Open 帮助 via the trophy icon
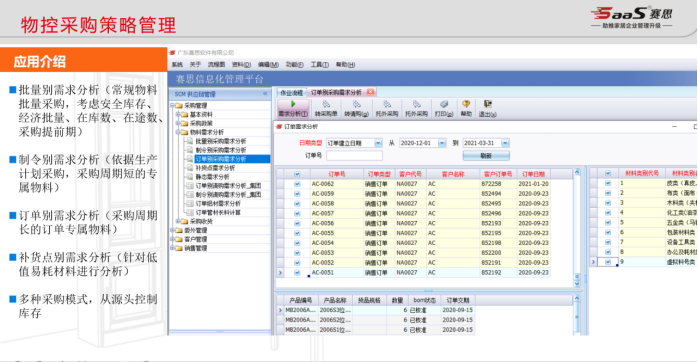The image size is (698, 362). pos(466,108)
